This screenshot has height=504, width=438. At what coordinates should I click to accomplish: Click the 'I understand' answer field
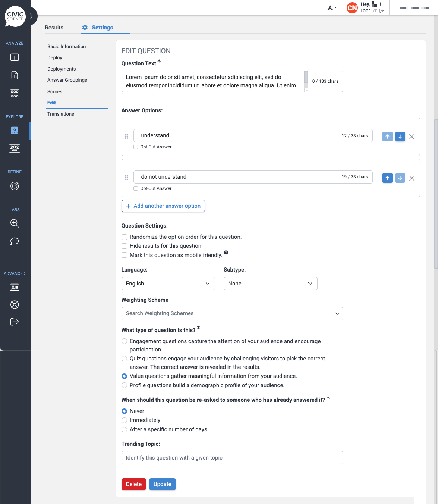(253, 136)
